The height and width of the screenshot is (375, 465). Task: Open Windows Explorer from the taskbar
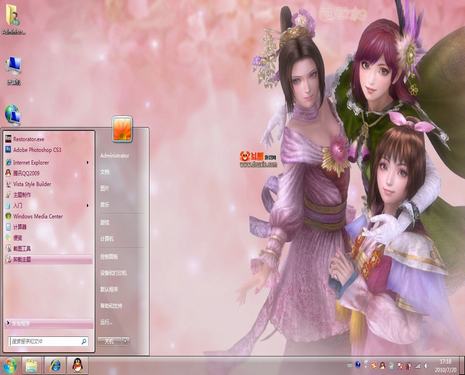pos(32,366)
